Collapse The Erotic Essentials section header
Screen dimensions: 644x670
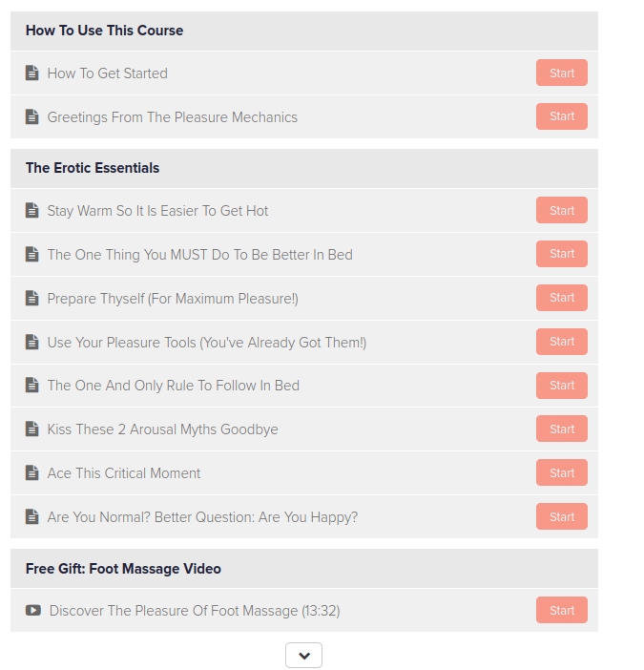coord(93,168)
